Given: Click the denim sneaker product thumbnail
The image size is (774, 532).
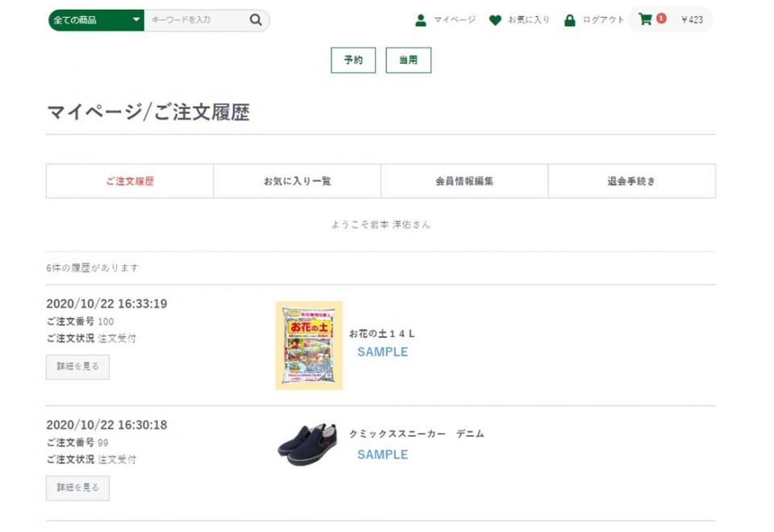Looking at the screenshot, I should point(307,444).
